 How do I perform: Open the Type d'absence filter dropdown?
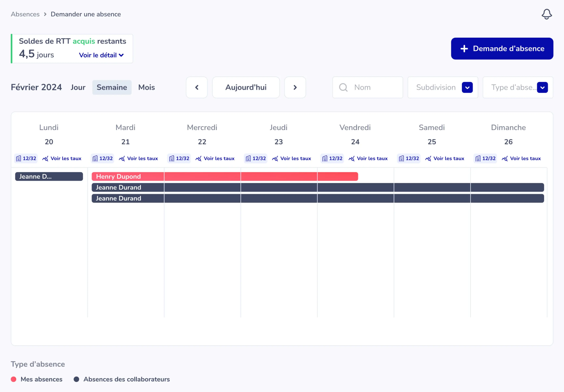pyautogui.click(x=542, y=87)
